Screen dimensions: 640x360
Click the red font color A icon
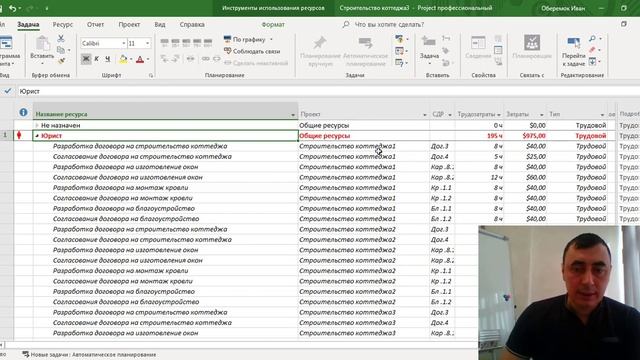click(x=140, y=59)
